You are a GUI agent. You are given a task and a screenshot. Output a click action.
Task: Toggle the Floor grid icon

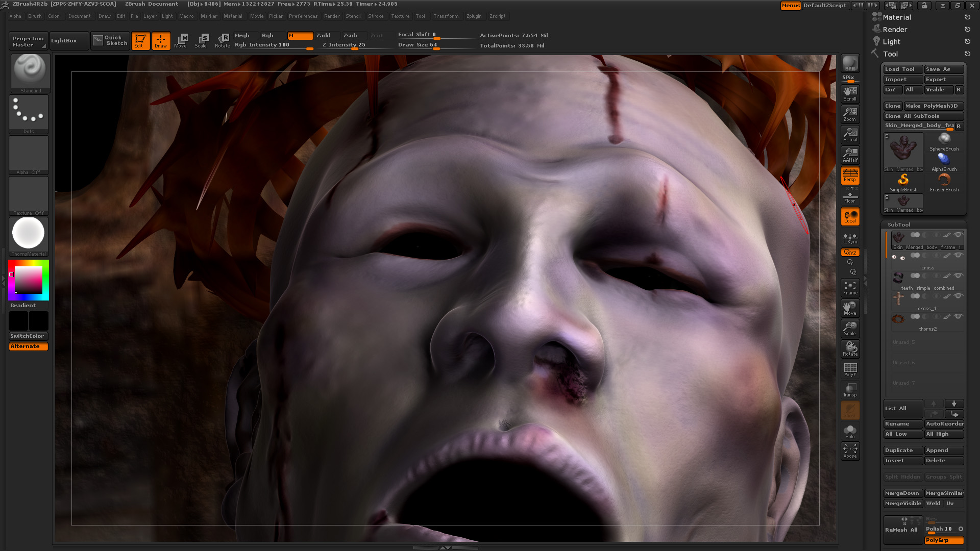point(849,196)
